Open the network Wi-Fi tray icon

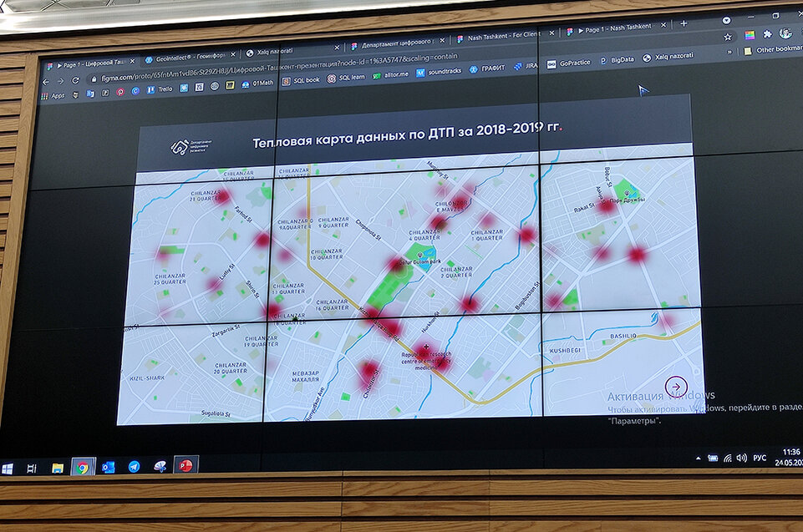728,459
